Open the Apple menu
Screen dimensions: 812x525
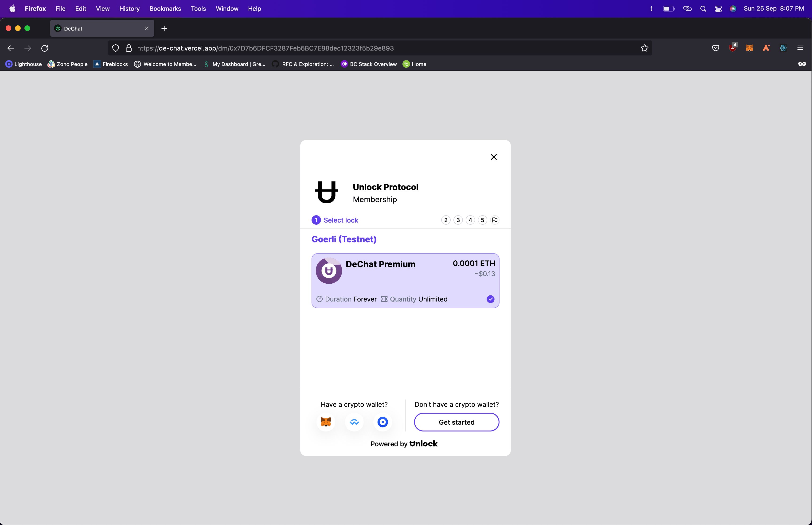pos(12,8)
